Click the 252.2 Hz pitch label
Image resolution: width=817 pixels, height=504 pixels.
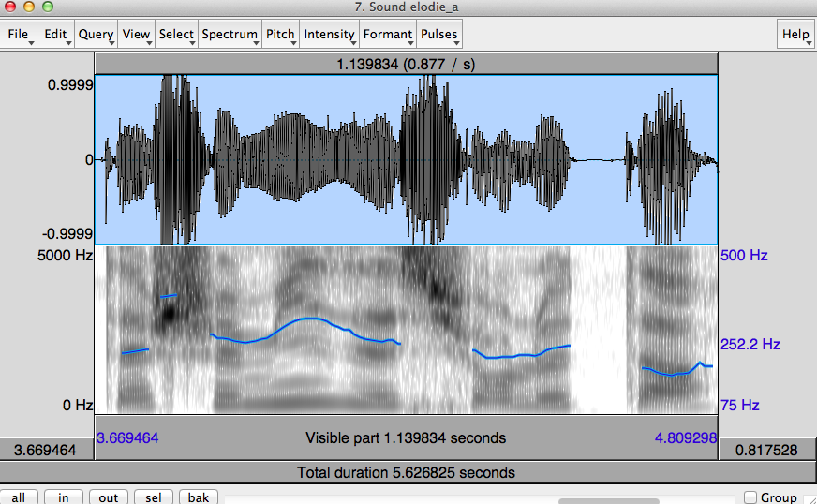click(x=750, y=344)
